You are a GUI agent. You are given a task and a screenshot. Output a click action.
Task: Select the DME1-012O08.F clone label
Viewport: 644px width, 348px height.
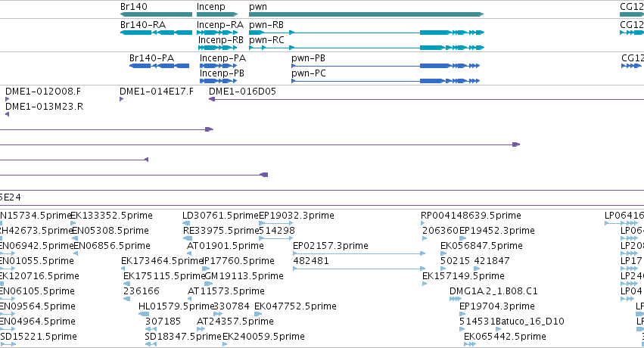point(42,92)
